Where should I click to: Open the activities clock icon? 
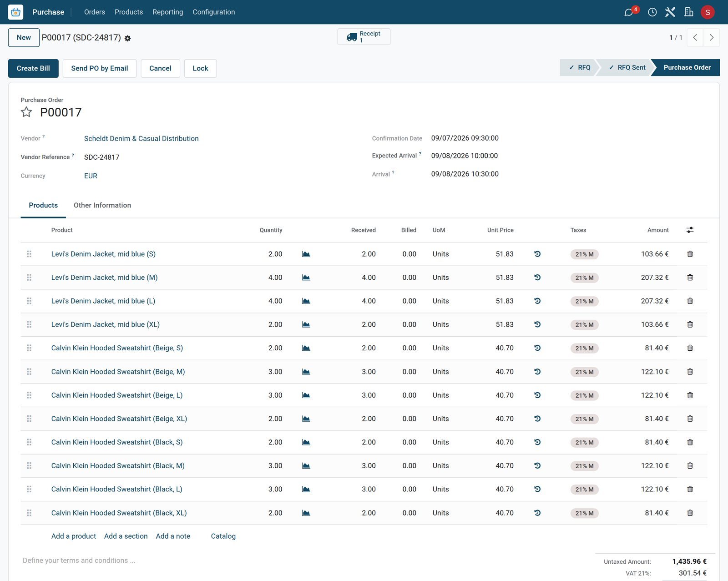[x=652, y=12]
